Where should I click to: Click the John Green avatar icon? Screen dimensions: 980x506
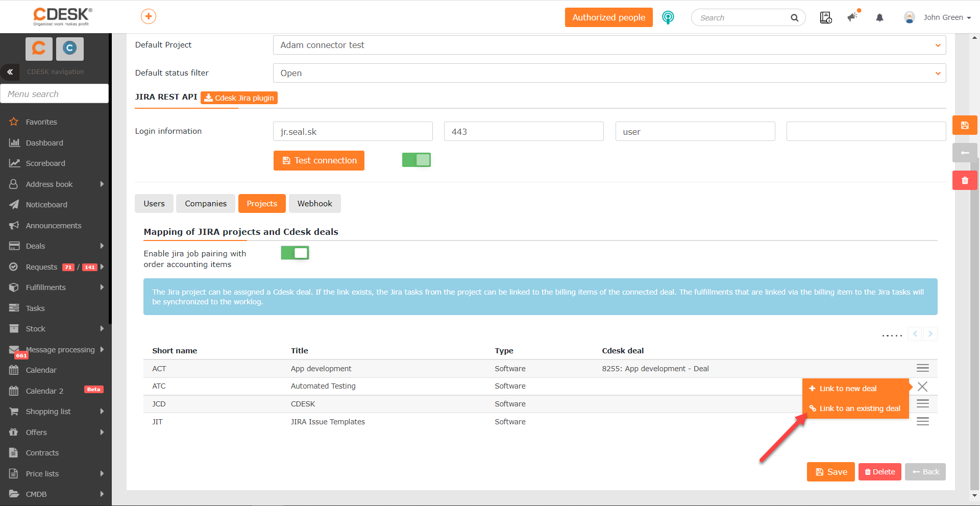(x=909, y=17)
